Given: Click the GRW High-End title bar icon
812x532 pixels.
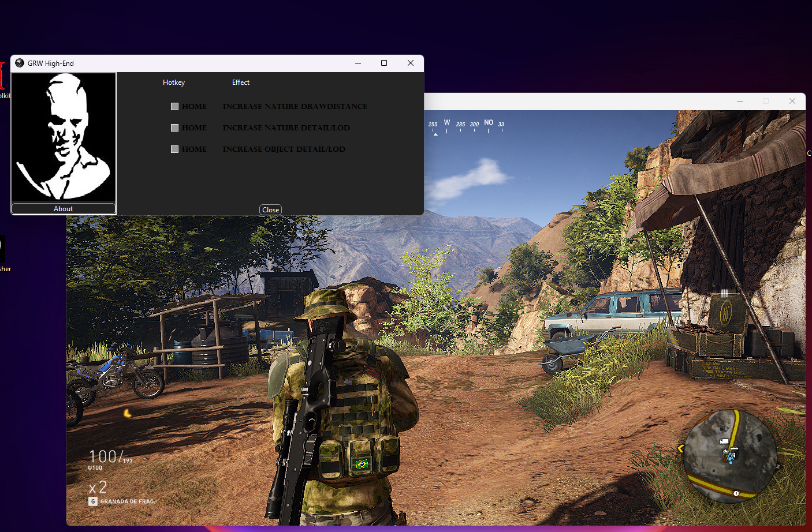Looking at the screenshot, I should click(20, 63).
